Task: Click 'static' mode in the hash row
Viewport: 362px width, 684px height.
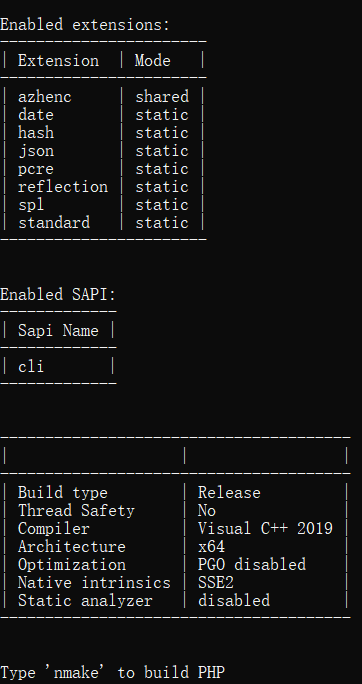Action: coord(162,133)
